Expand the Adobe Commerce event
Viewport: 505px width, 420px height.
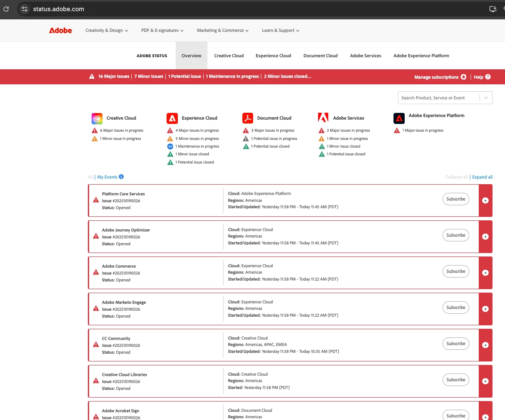point(485,273)
